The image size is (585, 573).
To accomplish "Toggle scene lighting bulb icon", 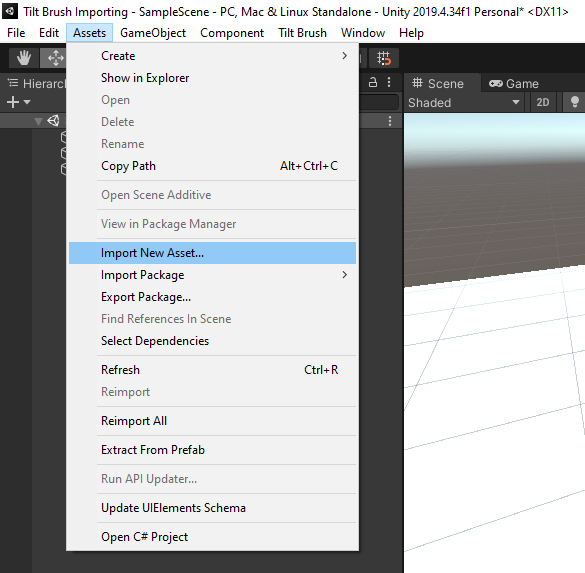I will pos(575,102).
